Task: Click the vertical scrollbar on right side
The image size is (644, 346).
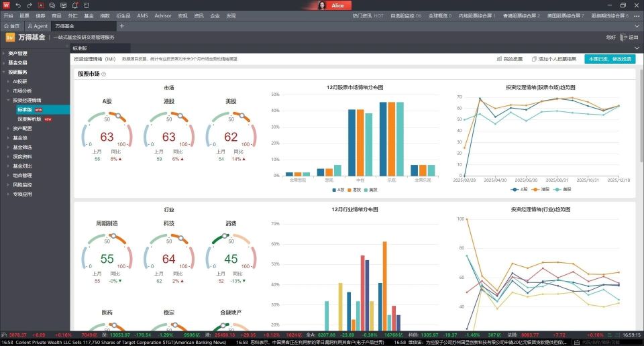Action: pyautogui.click(x=641, y=115)
